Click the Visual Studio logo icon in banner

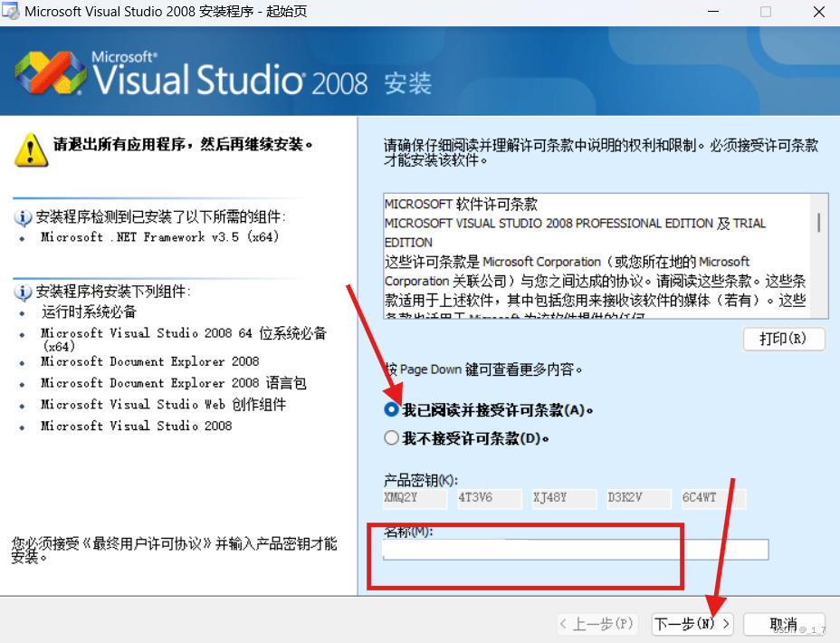[x=50, y=73]
